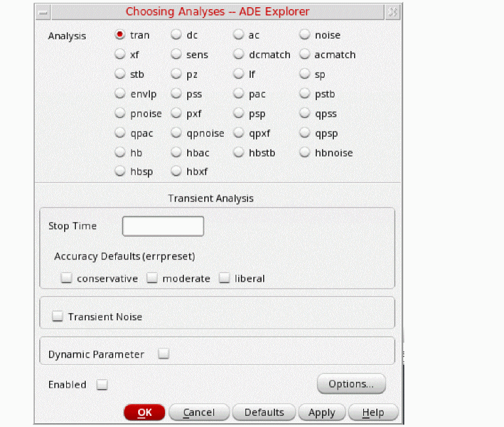
Task: Select the pss analysis radio button
Action: click(x=176, y=93)
